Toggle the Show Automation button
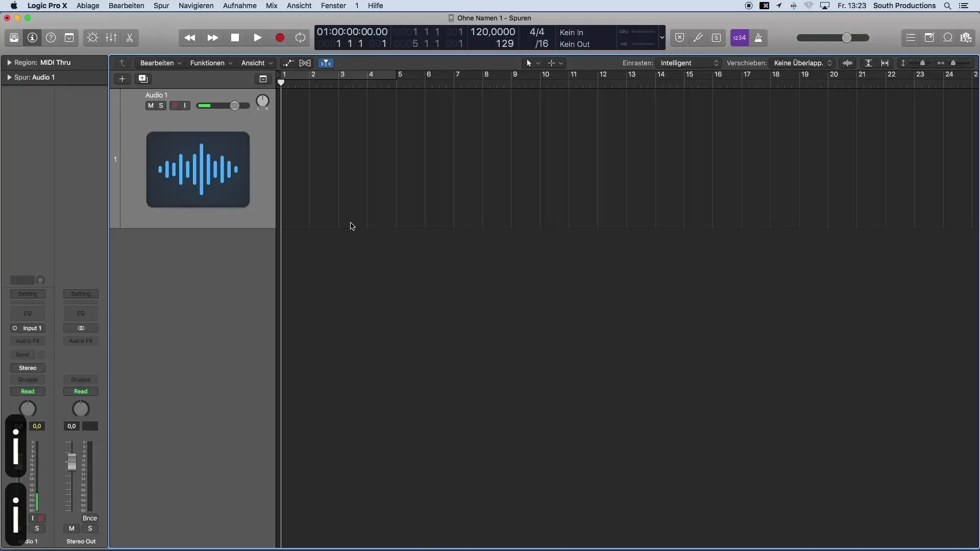 pyautogui.click(x=288, y=63)
